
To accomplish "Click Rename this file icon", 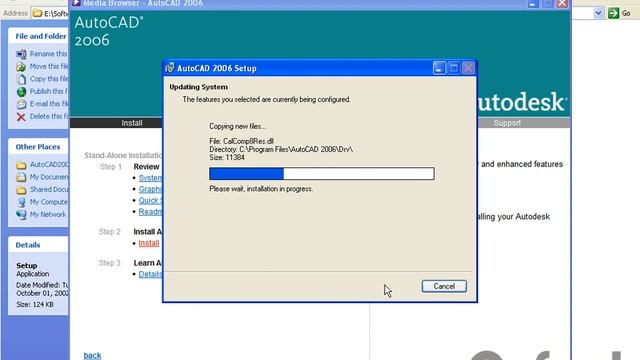I will coord(21,54).
